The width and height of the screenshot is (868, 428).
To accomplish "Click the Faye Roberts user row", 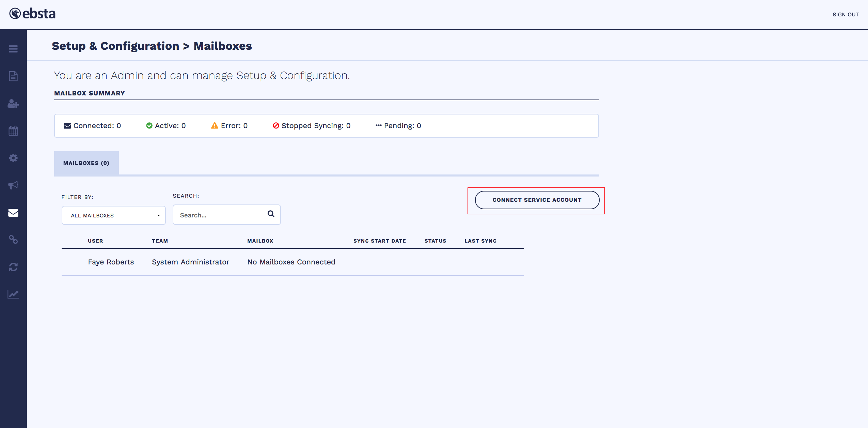I will coord(111,262).
